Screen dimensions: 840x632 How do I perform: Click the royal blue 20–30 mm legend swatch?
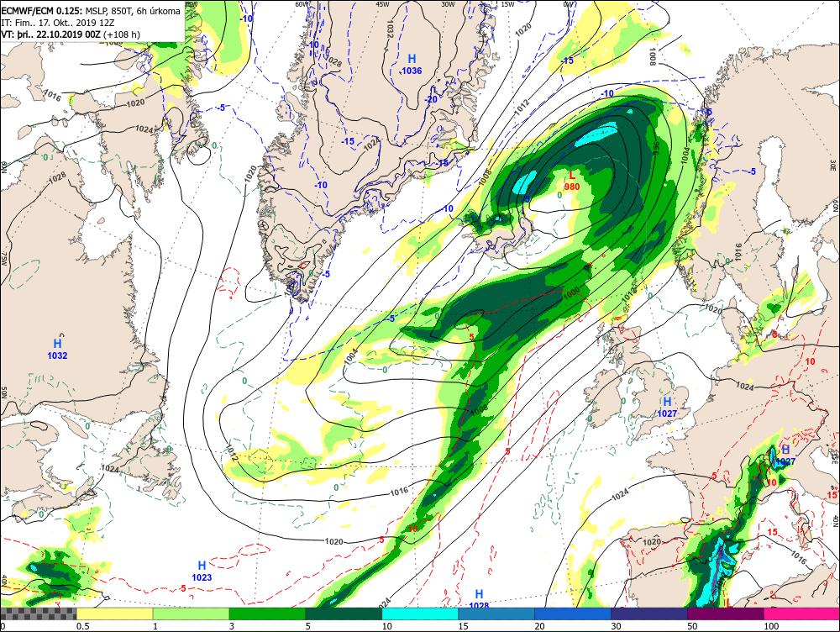573,614
